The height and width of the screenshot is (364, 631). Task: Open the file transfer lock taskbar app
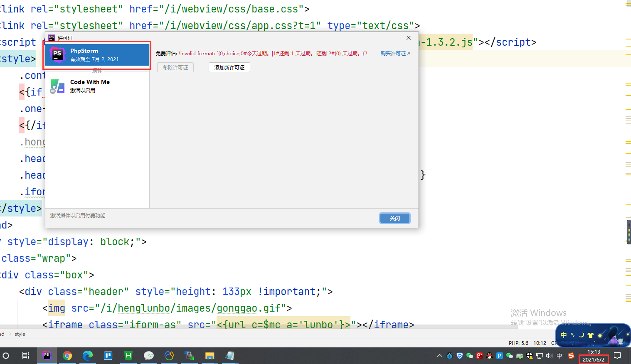(190, 356)
